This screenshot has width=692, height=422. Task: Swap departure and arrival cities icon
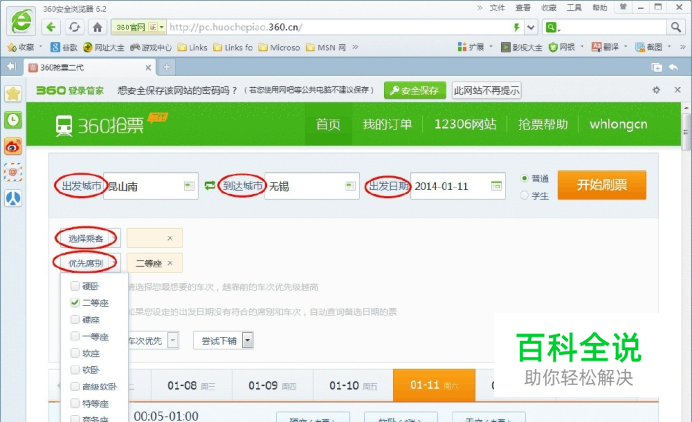pyautogui.click(x=210, y=185)
